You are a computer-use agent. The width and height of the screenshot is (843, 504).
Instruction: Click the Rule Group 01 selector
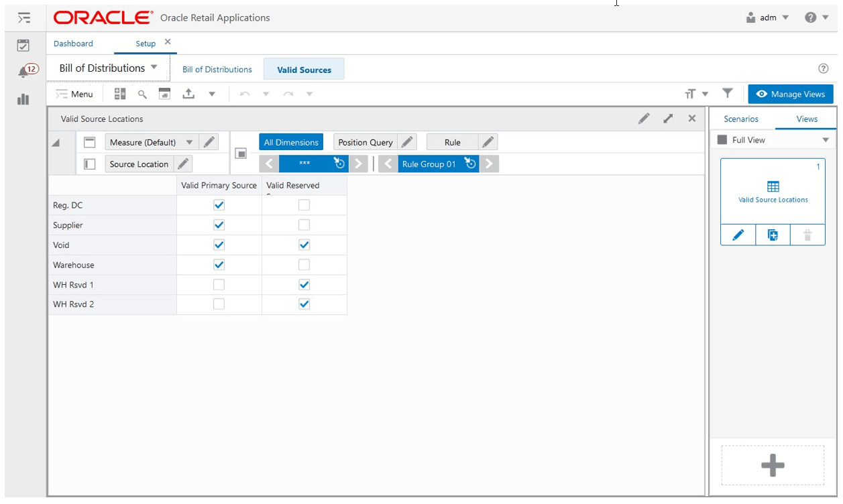tap(439, 164)
